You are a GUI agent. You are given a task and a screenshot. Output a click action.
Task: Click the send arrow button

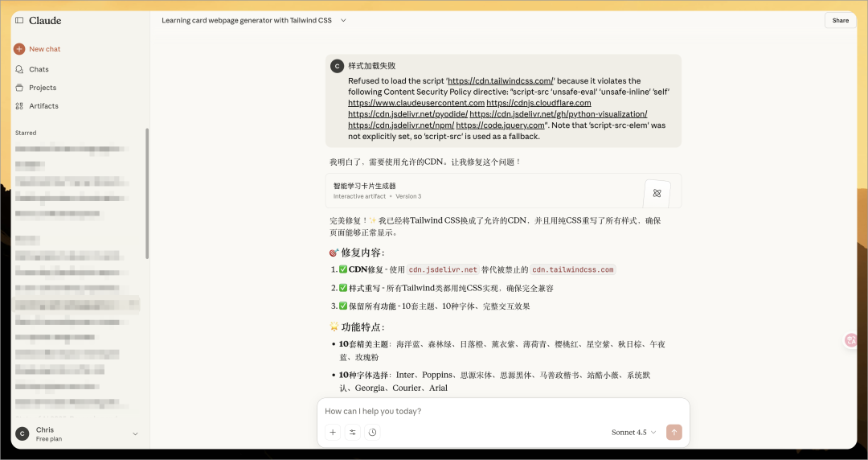coord(674,433)
